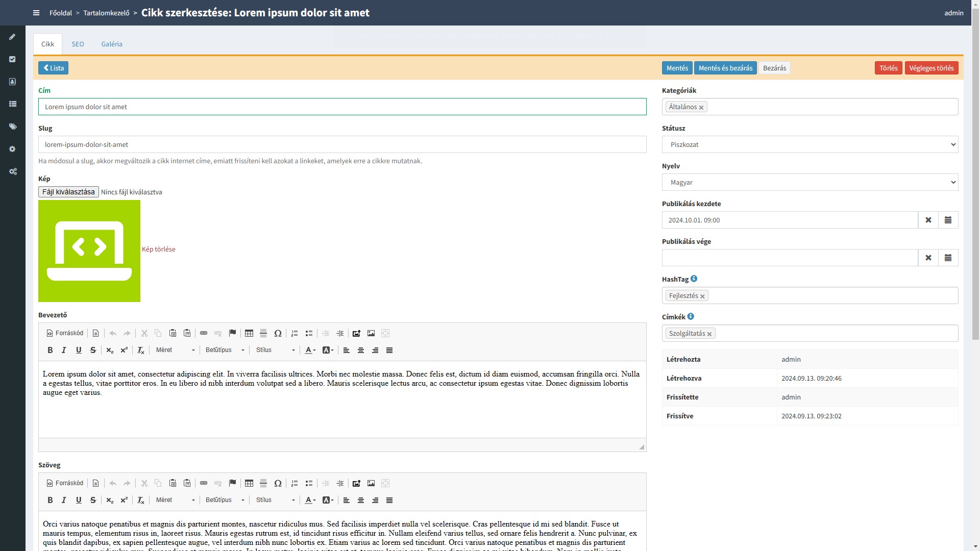Image resolution: width=980 pixels, height=551 pixels.
Task: Expand Betűtípus font dropdown in Bevezető editor
Action: tap(225, 350)
